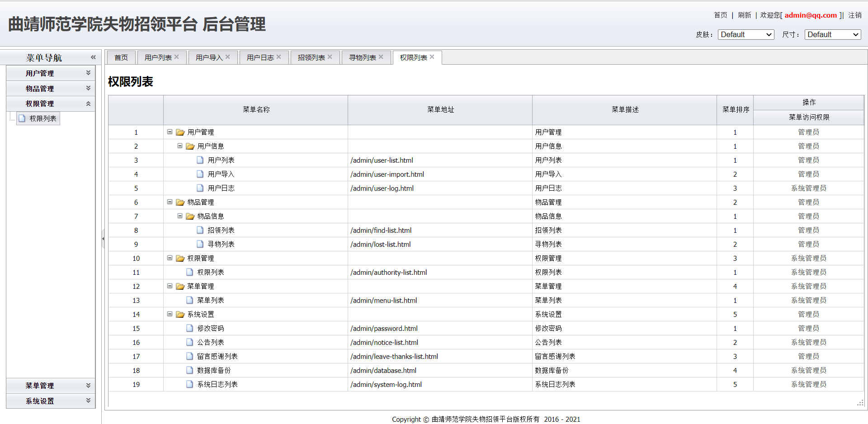Collapse the 物品管理 tree node in table
The height and width of the screenshot is (424, 868).
[x=170, y=202]
